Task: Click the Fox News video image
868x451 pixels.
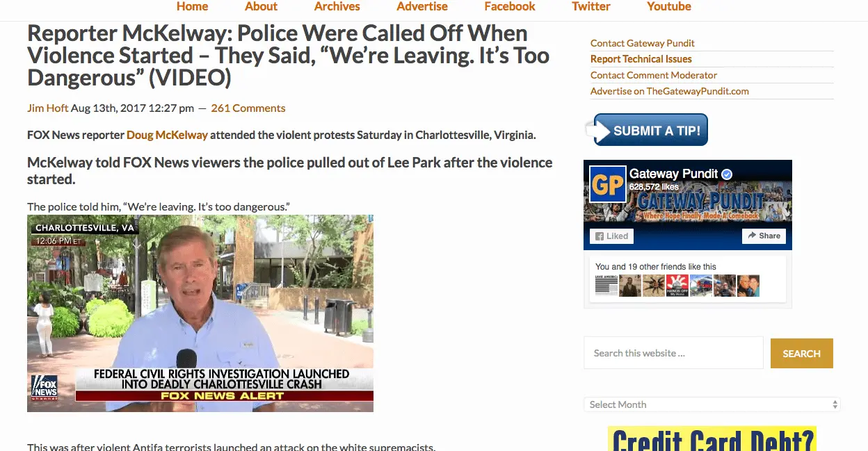Action: pos(200,313)
